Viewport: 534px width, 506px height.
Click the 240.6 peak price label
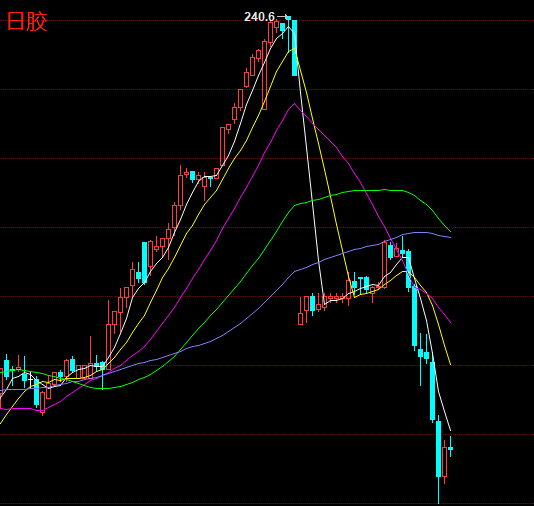click(x=260, y=17)
